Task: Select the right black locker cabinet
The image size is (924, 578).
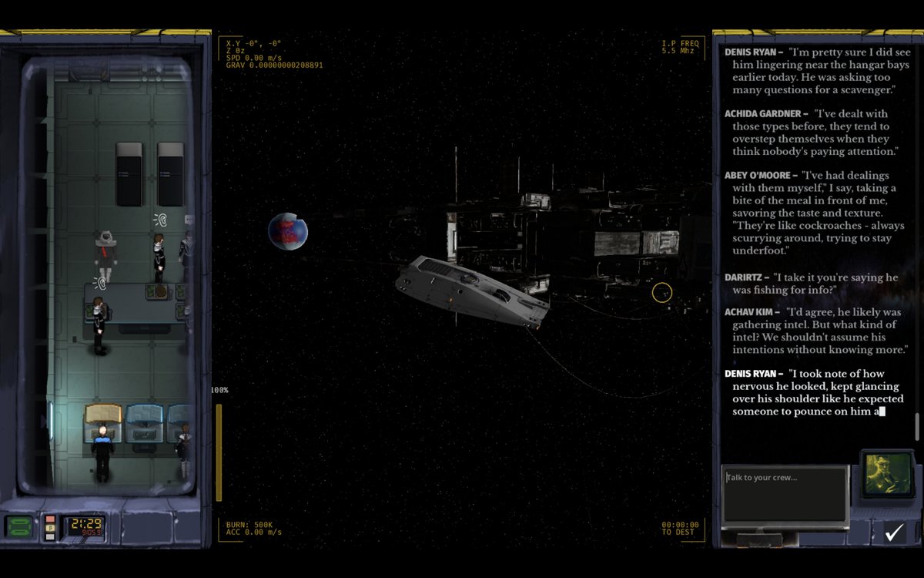Action: (170, 173)
